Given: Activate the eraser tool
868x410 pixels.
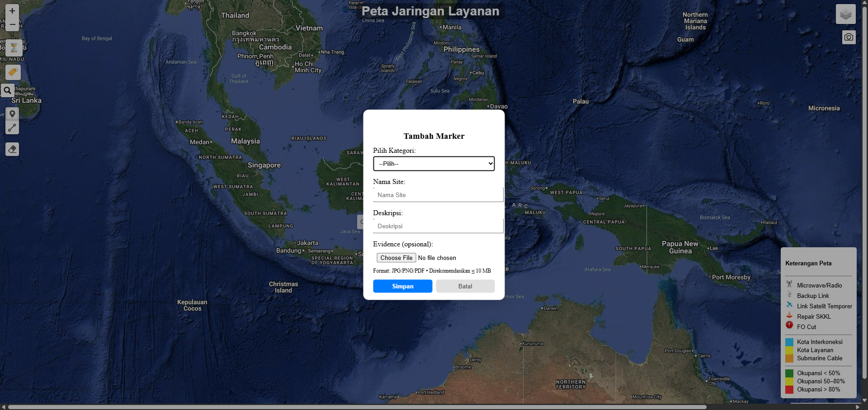Looking at the screenshot, I should click(x=12, y=149).
